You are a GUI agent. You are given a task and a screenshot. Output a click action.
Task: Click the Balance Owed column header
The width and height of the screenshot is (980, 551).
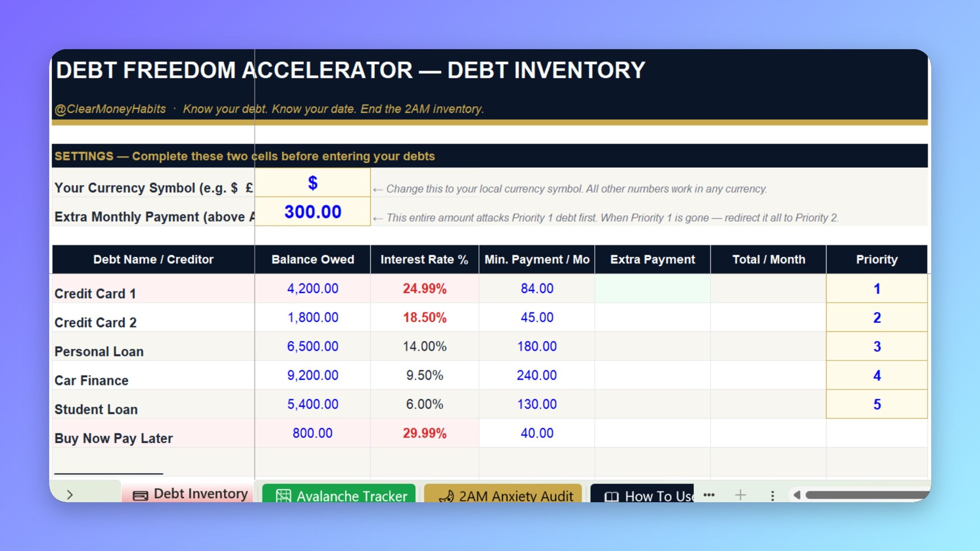click(x=313, y=259)
